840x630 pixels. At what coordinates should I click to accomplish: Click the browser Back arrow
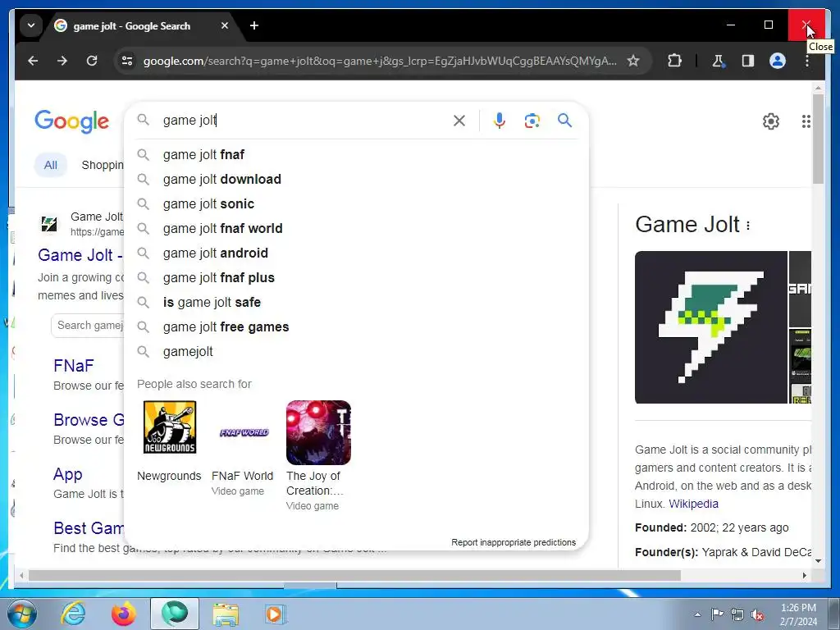click(33, 61)
